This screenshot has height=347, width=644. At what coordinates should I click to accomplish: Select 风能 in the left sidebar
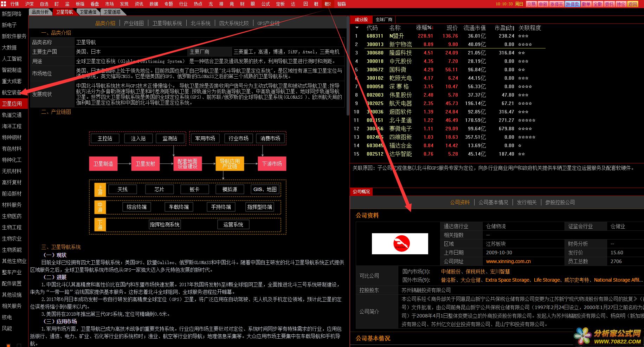coord(7,328)
